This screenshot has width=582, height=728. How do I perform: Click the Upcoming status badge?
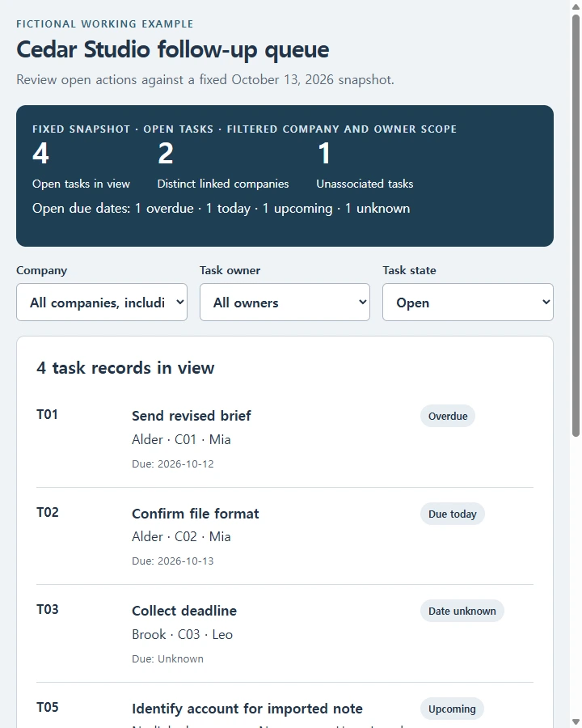452,709
